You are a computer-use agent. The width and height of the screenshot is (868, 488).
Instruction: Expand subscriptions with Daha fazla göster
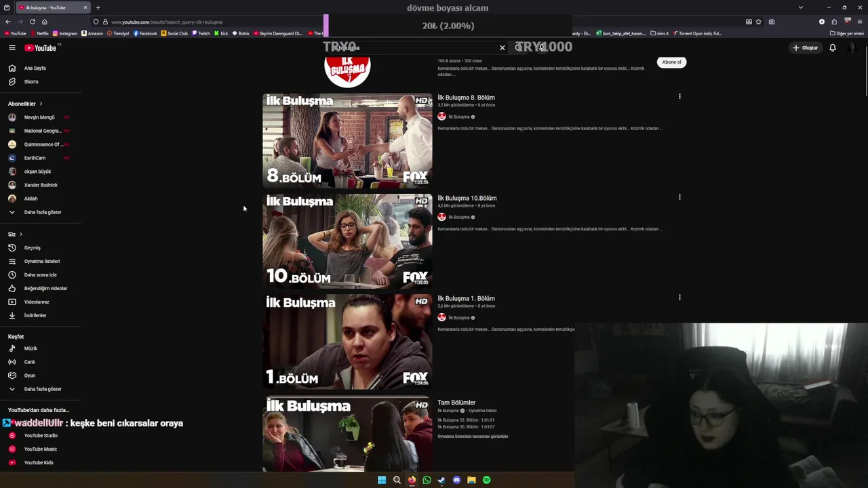point(42,212)
